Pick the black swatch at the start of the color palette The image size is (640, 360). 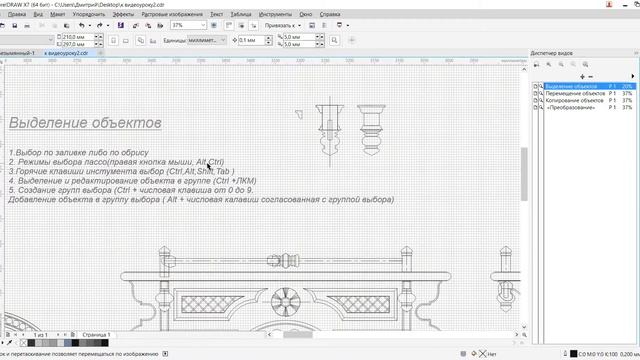pyautogui.click(x=31, y=343)
